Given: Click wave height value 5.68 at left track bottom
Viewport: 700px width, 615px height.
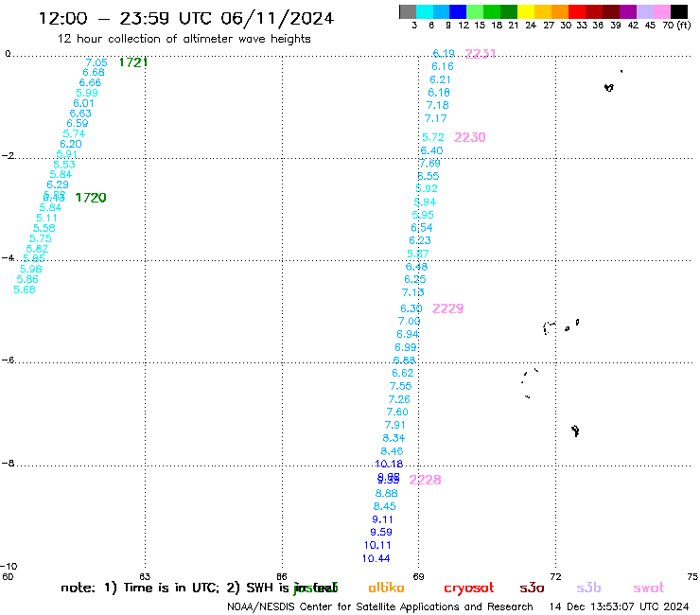Looking at the screenshot, I should 25,290.
